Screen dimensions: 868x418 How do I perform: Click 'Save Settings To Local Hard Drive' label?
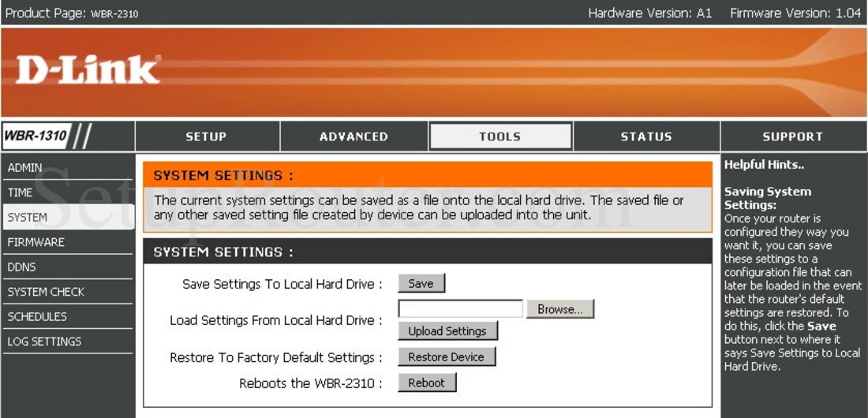tap(282, 284)
